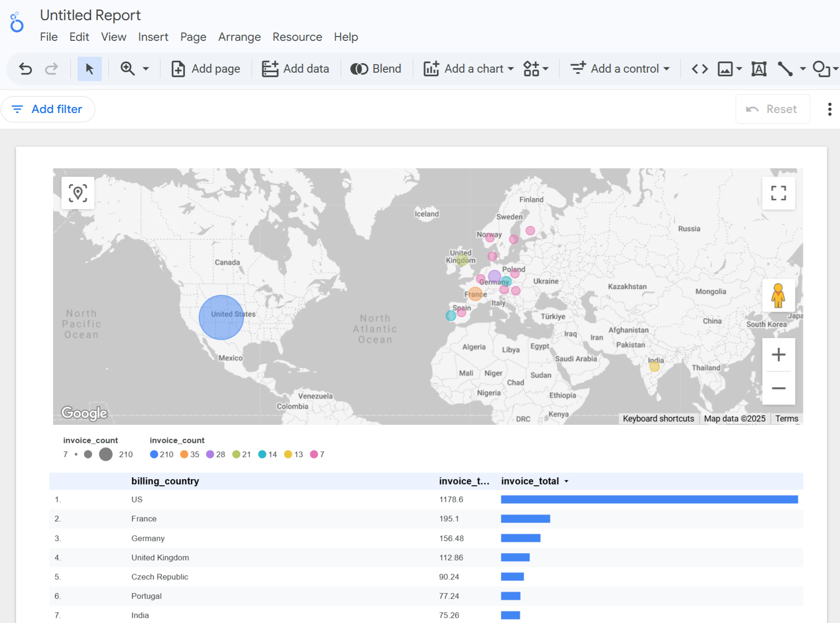Insert a text box using toolbar icon
This screenshot has width=840, height=623.
758,69
